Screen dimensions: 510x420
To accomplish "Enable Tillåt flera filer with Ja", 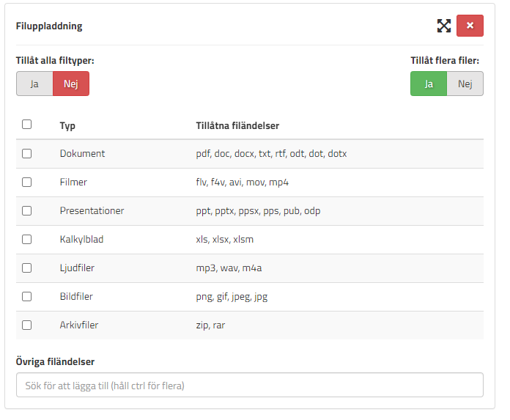I will [x=429, y=84].
